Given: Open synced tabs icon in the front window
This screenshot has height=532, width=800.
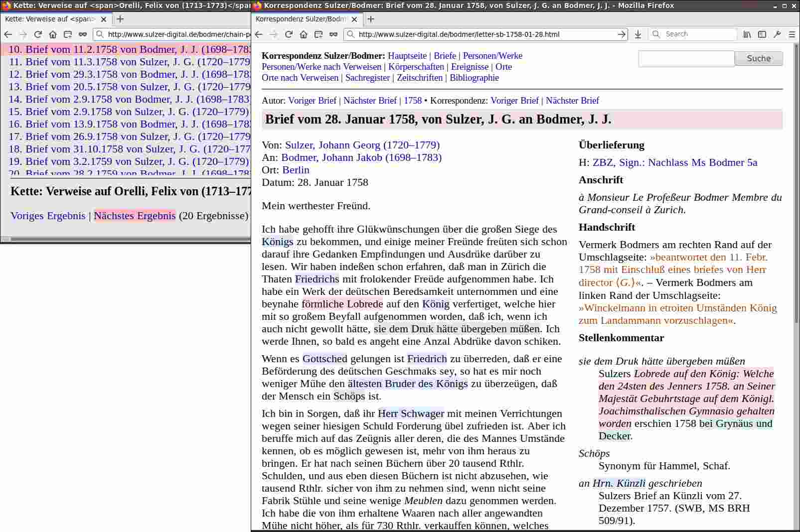Looking at the screenshot, I should (x=319, y=34).
